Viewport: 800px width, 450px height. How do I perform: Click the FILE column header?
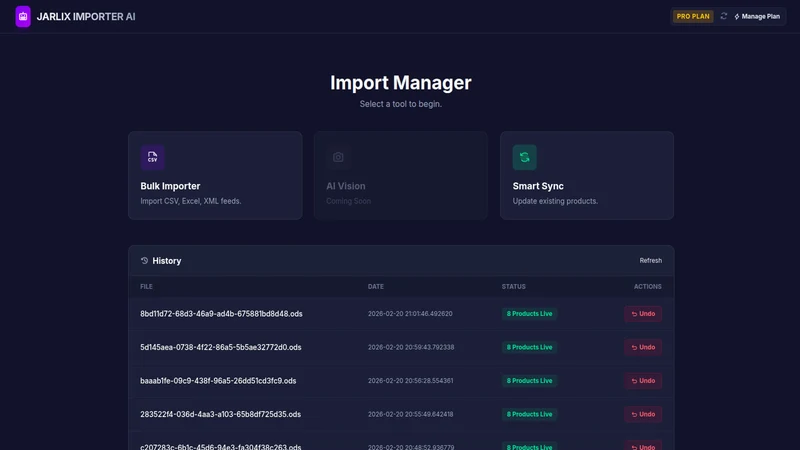click(x=146, y=287)
